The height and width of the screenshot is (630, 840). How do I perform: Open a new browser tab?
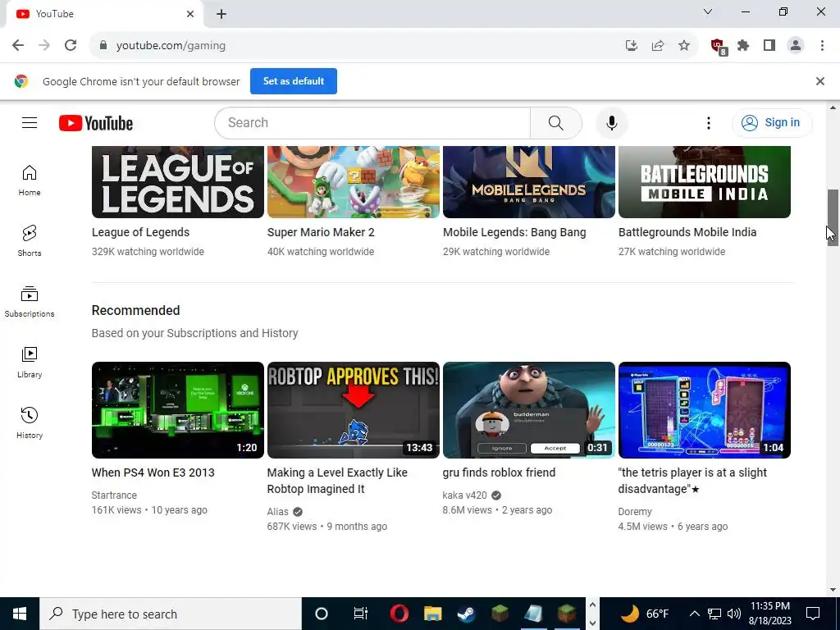pos(221,14)
